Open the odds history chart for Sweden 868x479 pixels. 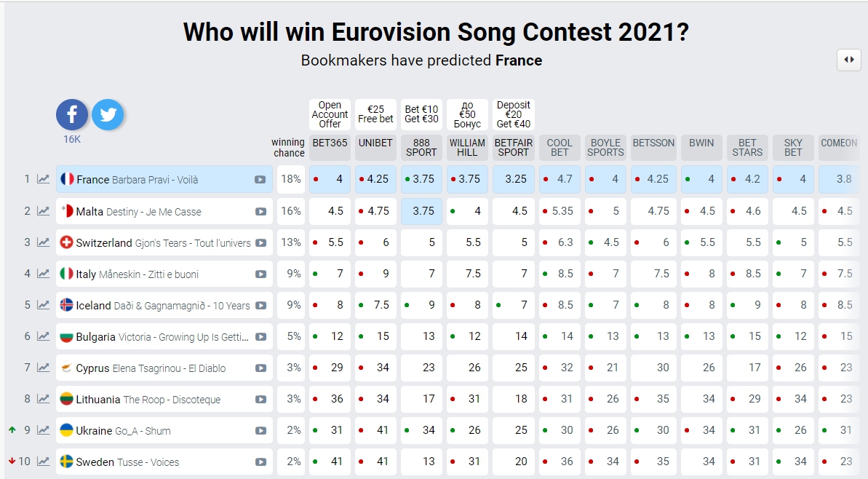pos(44,462)
